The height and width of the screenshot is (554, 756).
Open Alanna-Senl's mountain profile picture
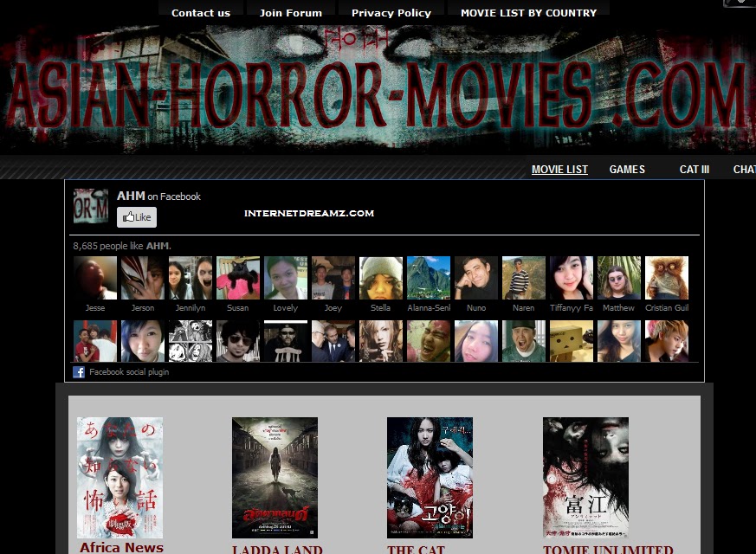[429, 278]
